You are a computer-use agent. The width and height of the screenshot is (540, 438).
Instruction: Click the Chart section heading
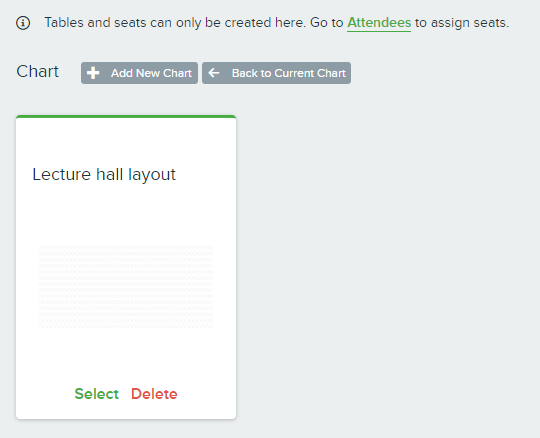[x=38, y=72]
